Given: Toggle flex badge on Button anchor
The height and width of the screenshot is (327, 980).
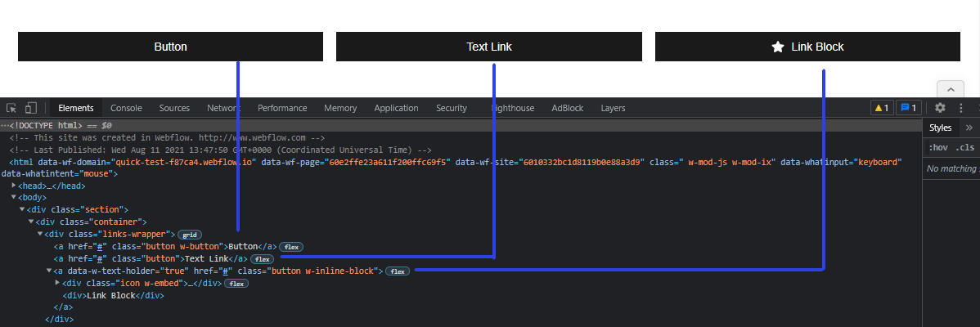Looking at the screenshot, I should click(290, 247).
